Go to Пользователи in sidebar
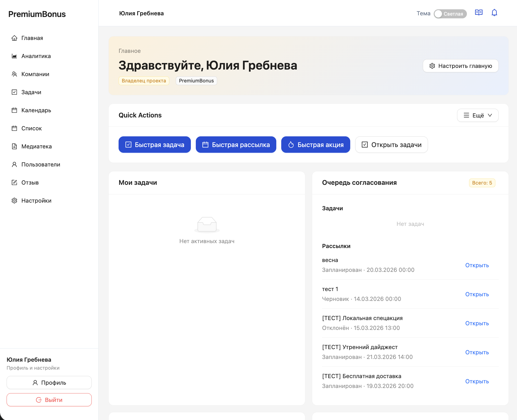 tap(41, 165)
